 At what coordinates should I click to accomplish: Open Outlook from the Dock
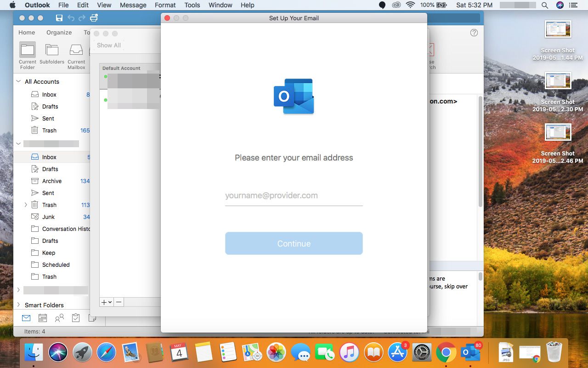(x=470, y=353)
